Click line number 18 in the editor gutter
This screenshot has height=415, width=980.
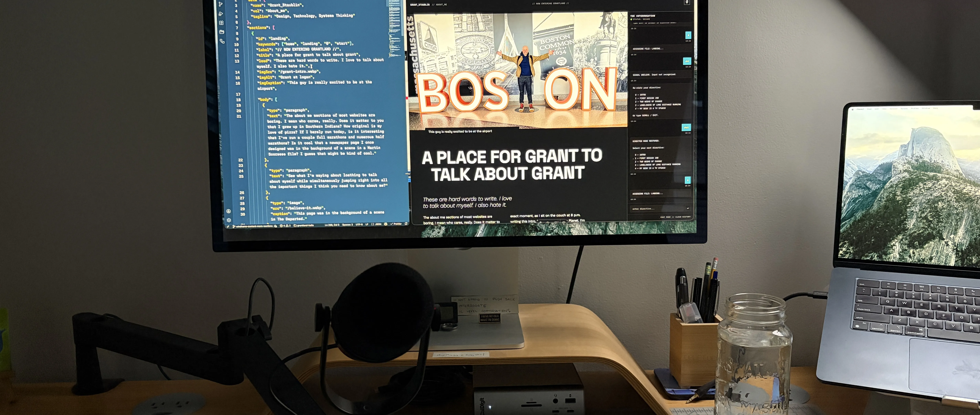[x=238, y=100]
